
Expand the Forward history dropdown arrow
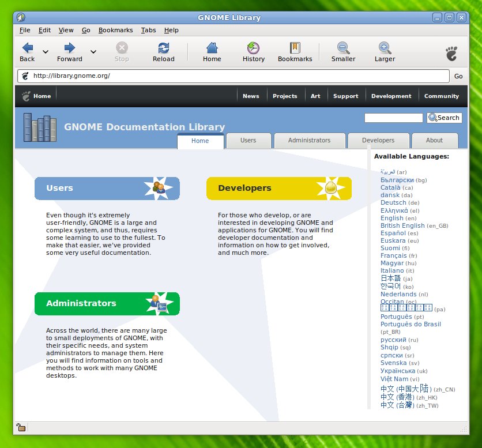click(93, 52)
